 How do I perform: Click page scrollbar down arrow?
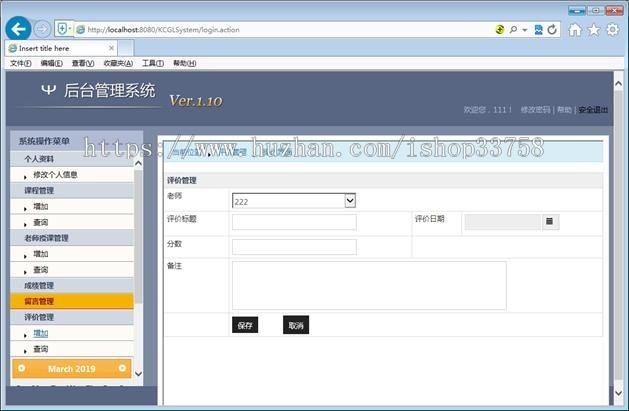click(x=619, y=393)
